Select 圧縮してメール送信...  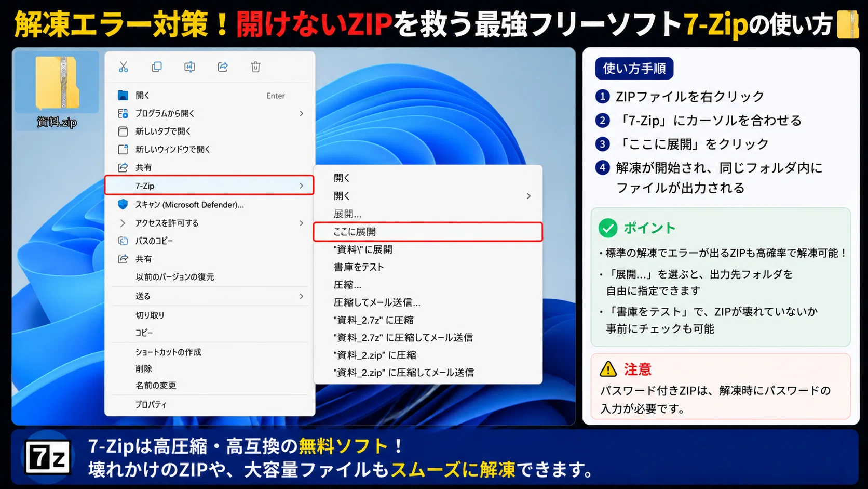click(x=428, y=302)
